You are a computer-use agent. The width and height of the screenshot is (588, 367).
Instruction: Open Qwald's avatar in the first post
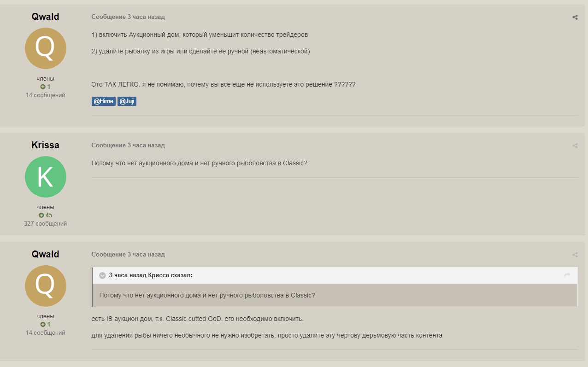point(45,48)
